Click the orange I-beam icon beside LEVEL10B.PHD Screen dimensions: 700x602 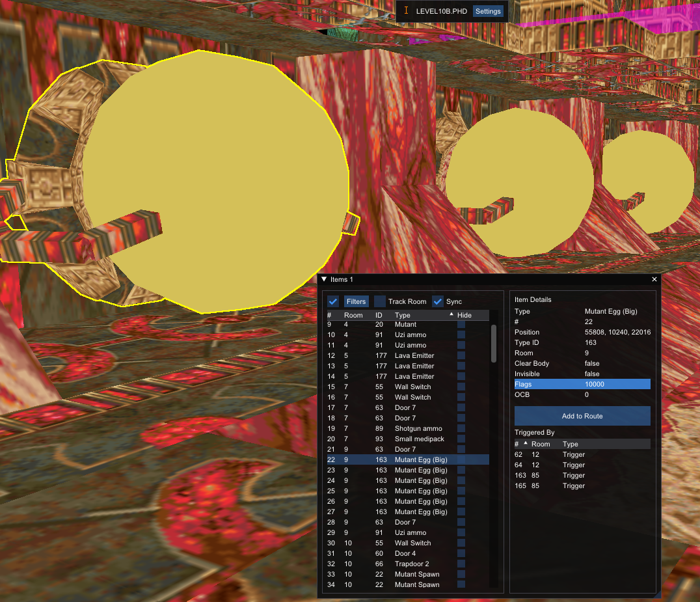(405, 10)
